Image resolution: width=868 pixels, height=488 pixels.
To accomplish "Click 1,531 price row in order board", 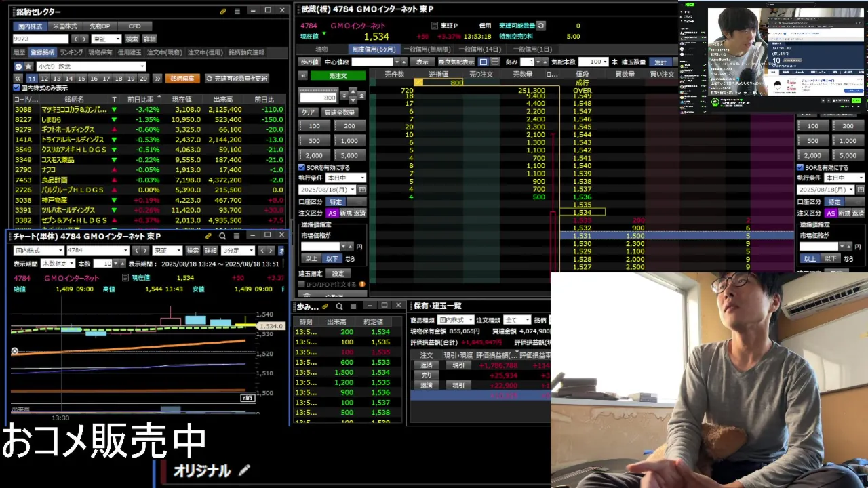I will point(677,236).
